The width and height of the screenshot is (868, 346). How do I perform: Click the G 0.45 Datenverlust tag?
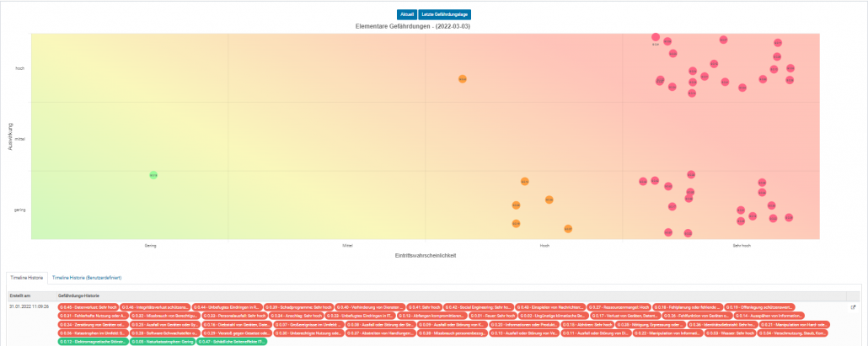88,307
